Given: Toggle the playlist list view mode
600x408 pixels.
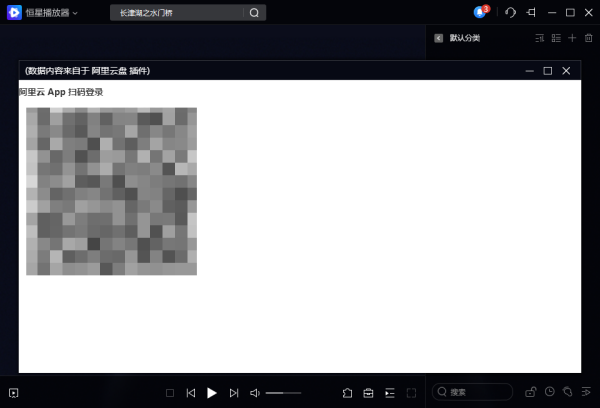Looking at the screenshot, I should [x=556, y=38].
